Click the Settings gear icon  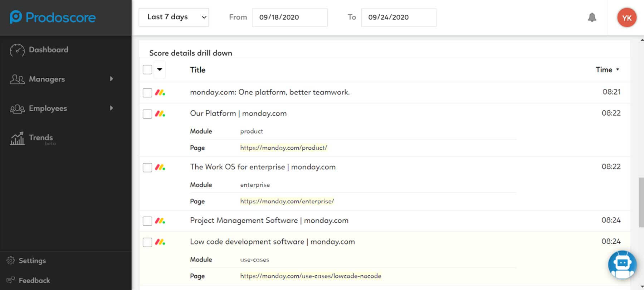(11, 260)
